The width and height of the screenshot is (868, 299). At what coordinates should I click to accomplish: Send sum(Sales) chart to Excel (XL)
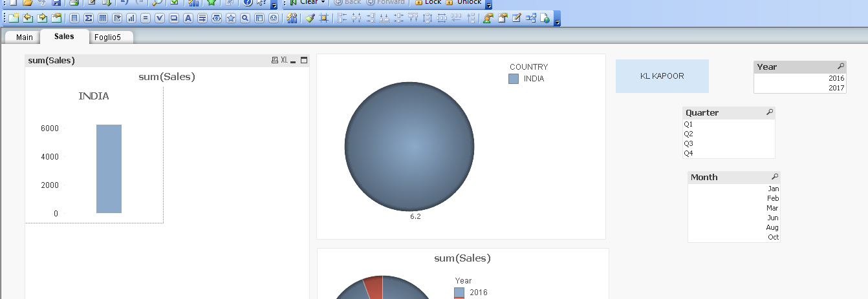coord(284,60)
